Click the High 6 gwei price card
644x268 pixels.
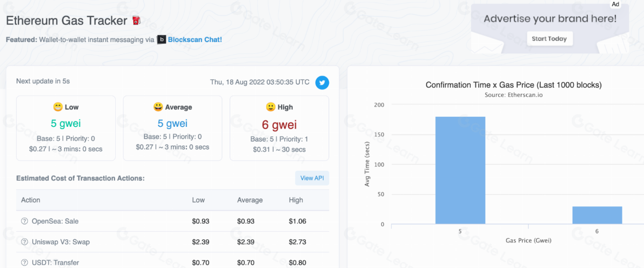tap(279, 128)
